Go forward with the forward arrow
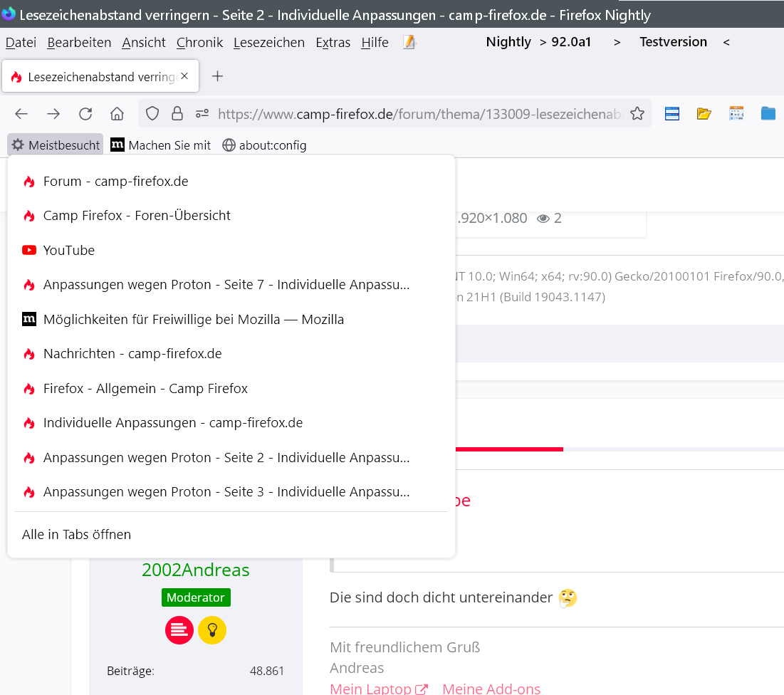The height and width of the screenshot is (695, 784). pyautogui.click(x=53, y=114)
